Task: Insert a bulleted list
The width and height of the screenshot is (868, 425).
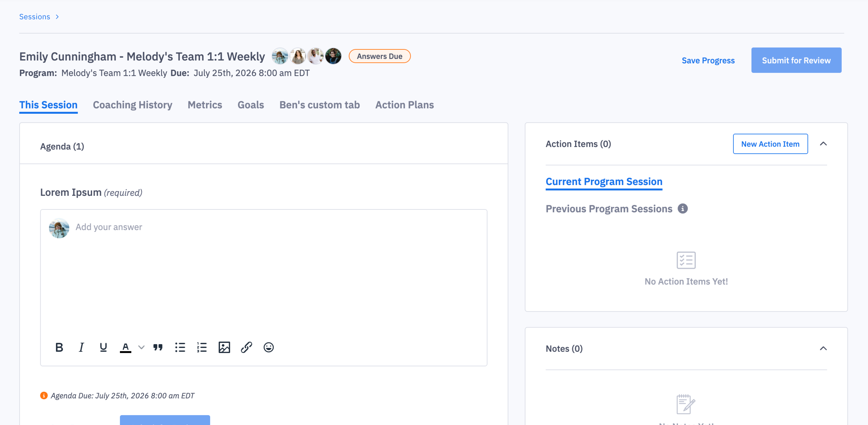Action: [180, 347]
